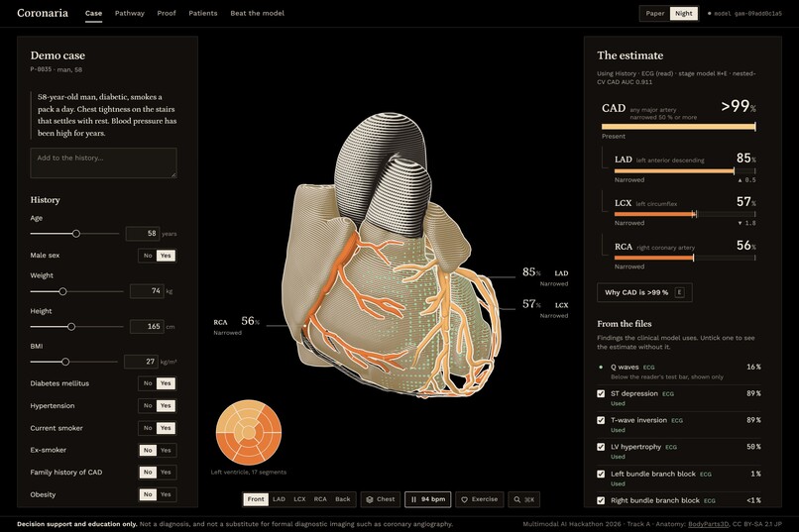Click the "Left ventricle, 17 segments" caption
Viewport: 799px width, 532px height.
[249, 472]
